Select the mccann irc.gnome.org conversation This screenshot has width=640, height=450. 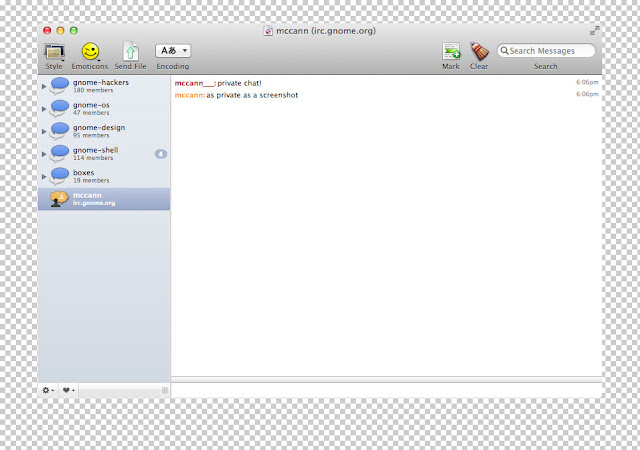[x=104, y=199]
